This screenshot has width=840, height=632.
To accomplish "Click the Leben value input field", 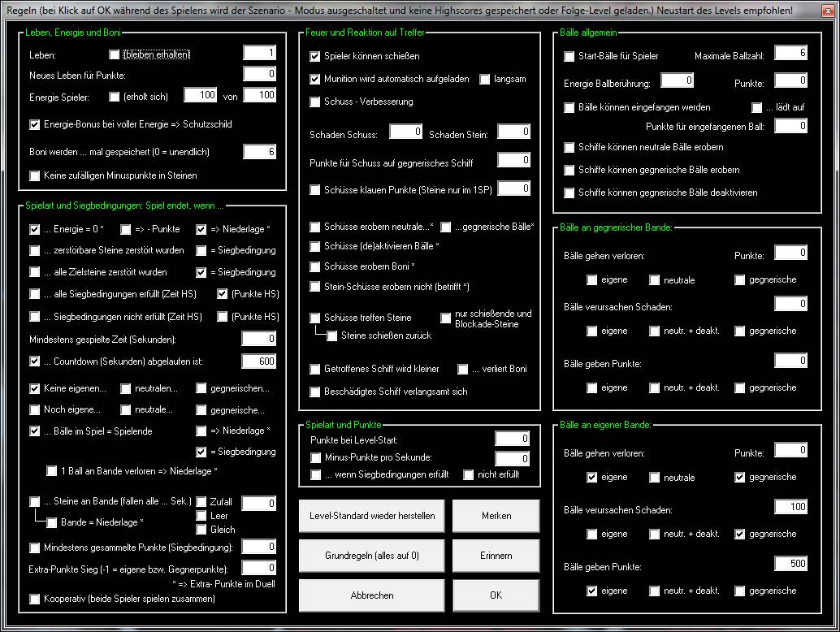I will click(x=260, y=54).
